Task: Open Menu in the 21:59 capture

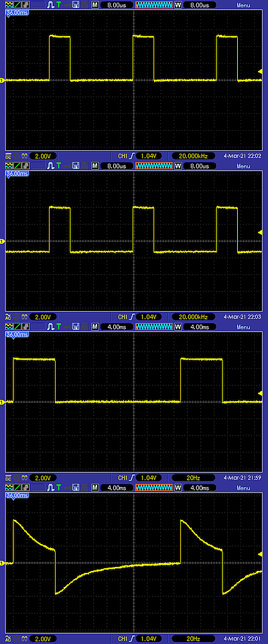Action: (x=243, y=327)
